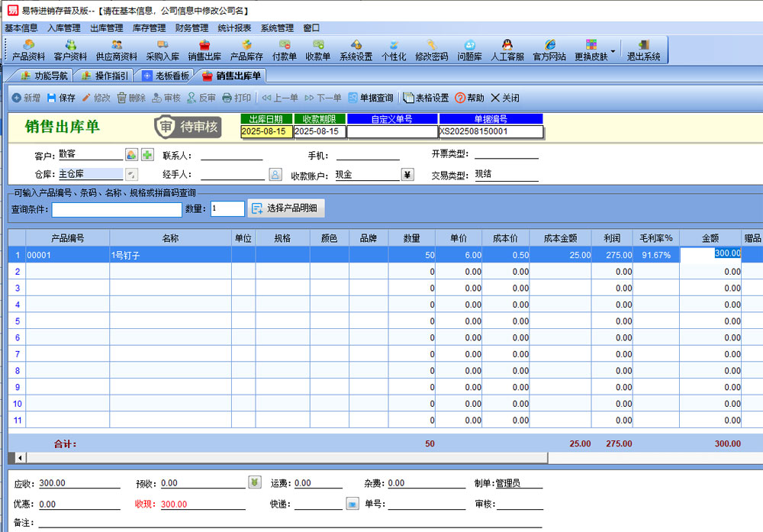Contact 人工客服 via the penguin icon
Image resolution: width=763 pixels, height=532 pixels.
tap(507, 50)
